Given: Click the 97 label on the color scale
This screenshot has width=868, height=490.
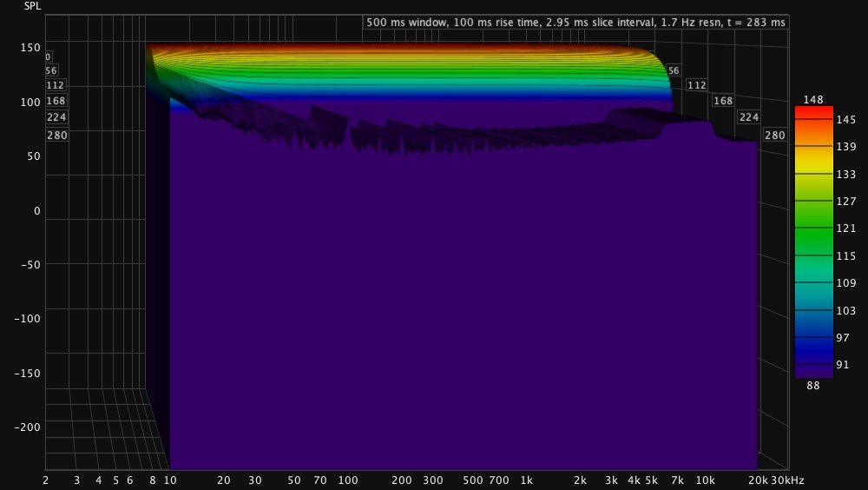Looking at the screenshot, I should pyautogui.click(x=843, y=338).
